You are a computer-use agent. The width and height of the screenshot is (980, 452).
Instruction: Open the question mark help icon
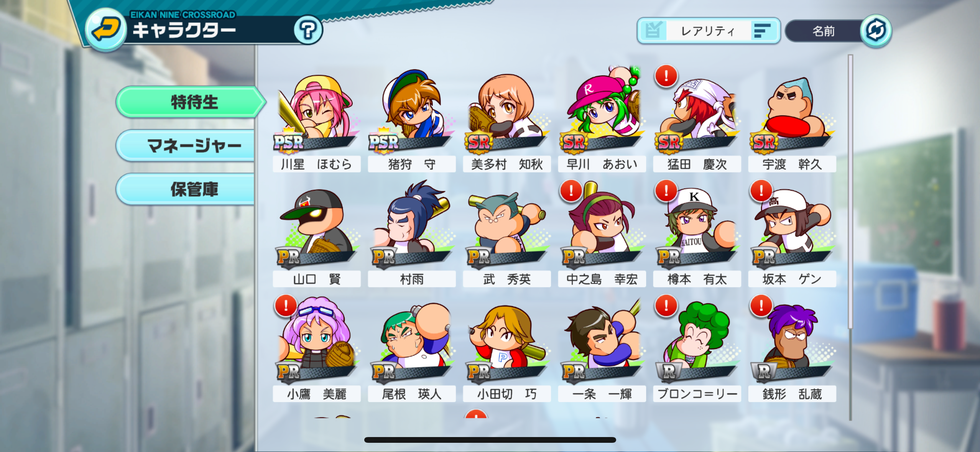click(308, 30)
